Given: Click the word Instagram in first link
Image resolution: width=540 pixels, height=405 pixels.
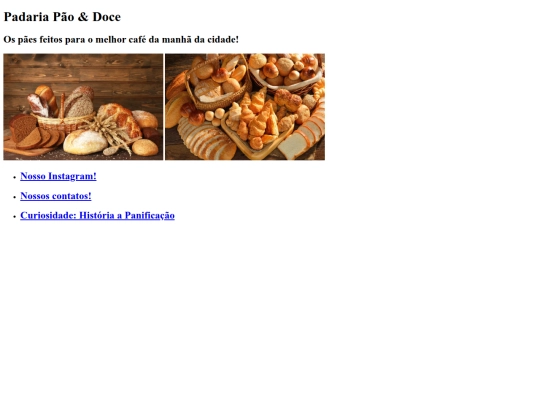Looking at the screenshot, I should [72, 176].
